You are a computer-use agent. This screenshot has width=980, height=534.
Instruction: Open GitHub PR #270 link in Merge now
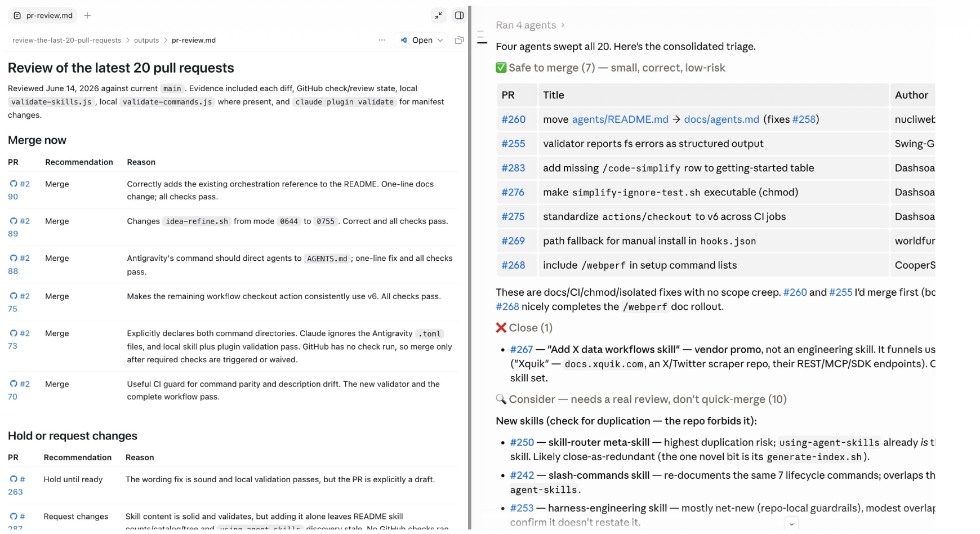click(x=19, y=390)
